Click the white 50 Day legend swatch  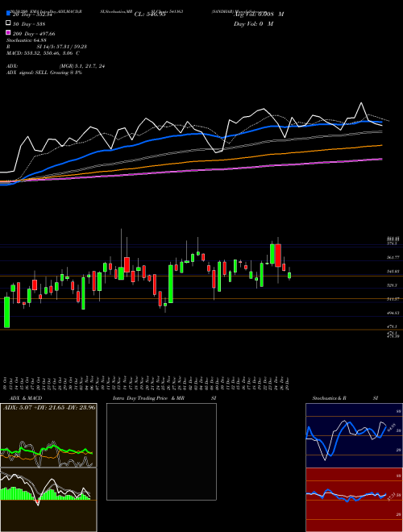click(x=8, y=23)
